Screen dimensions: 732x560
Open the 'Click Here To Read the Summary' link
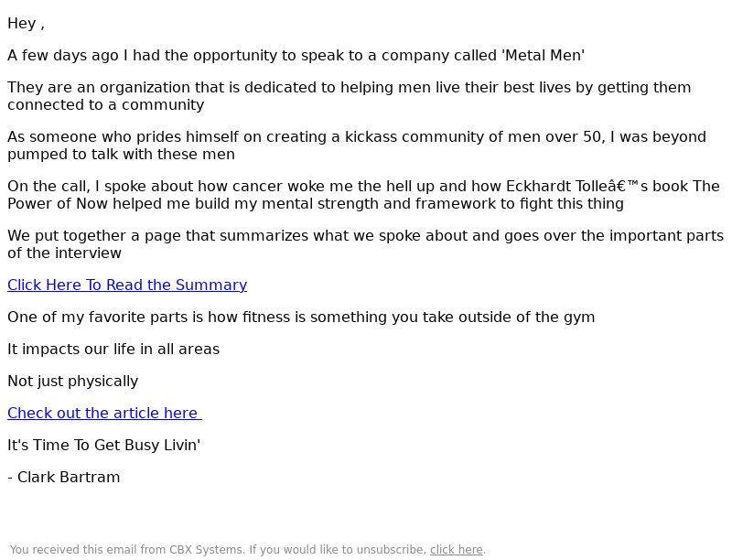[127, 285]
